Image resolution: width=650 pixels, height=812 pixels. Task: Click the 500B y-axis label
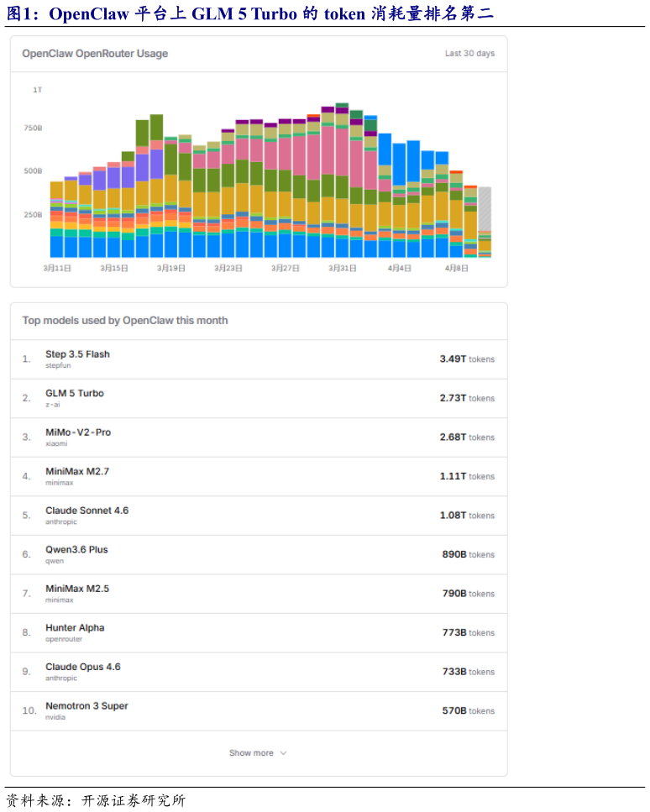pyautogui.click(x=33, y=171)
